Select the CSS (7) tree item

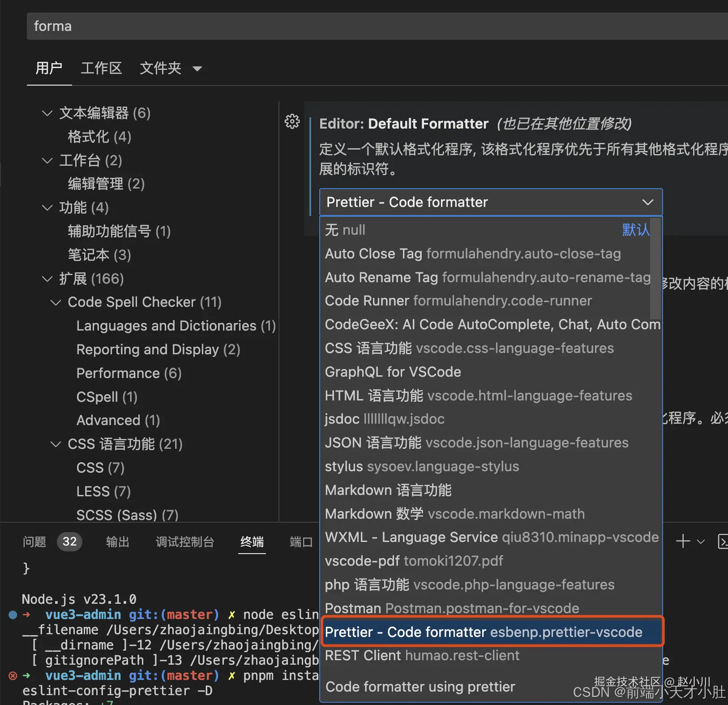coord(100,467)
